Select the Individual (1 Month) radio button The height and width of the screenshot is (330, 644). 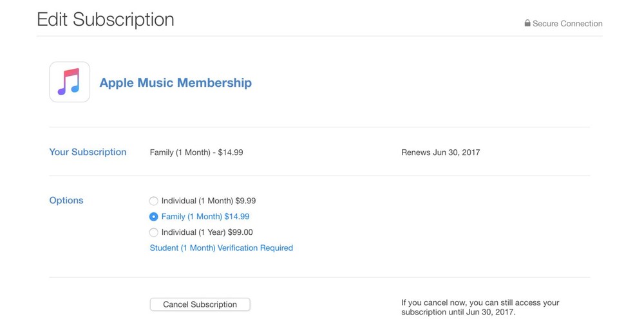(154, 201)
